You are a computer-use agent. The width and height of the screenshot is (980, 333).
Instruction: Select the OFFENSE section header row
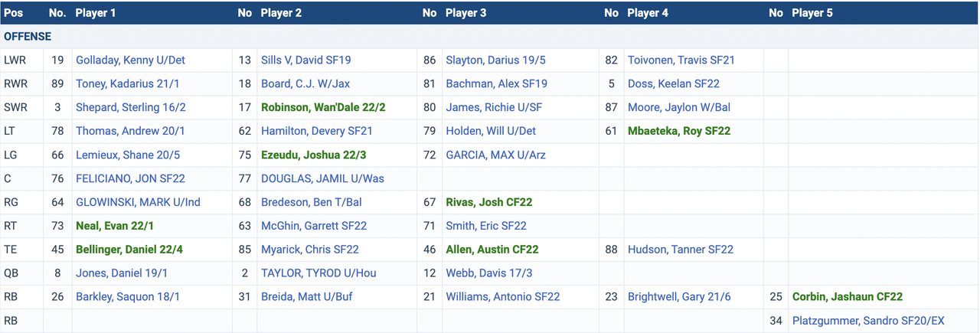[x=28, y=36]
